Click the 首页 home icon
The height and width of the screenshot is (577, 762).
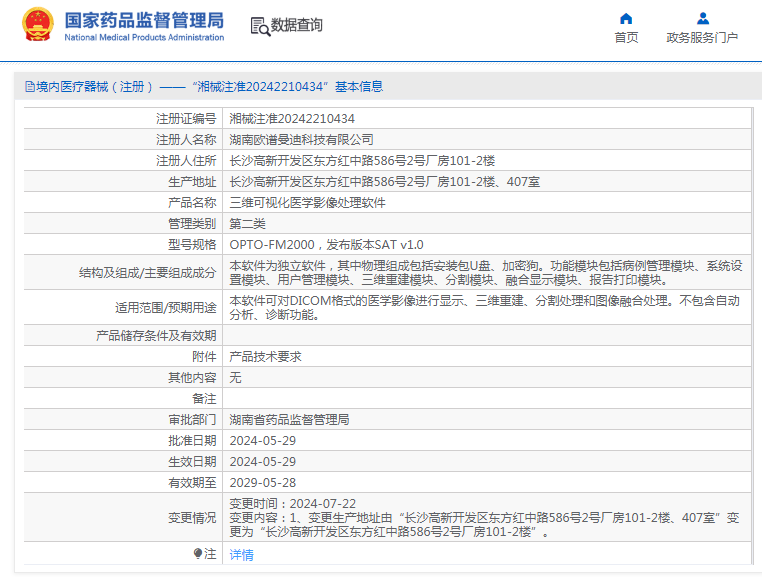(626, 18)
